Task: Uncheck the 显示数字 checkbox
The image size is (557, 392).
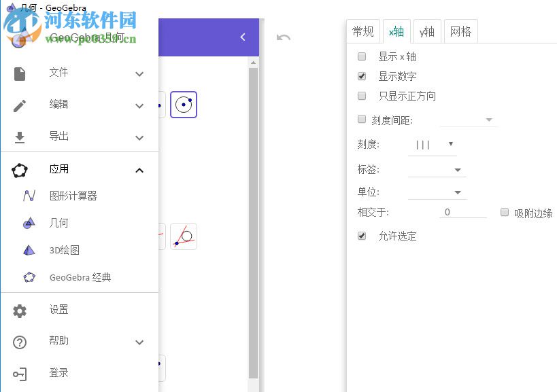Action: coord(362,76)
